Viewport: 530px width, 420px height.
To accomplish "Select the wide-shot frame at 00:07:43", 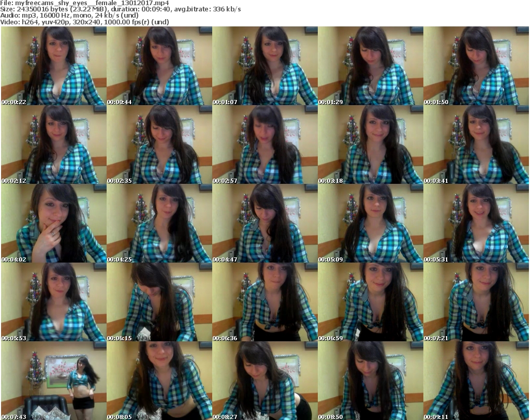I will point(54,381).
